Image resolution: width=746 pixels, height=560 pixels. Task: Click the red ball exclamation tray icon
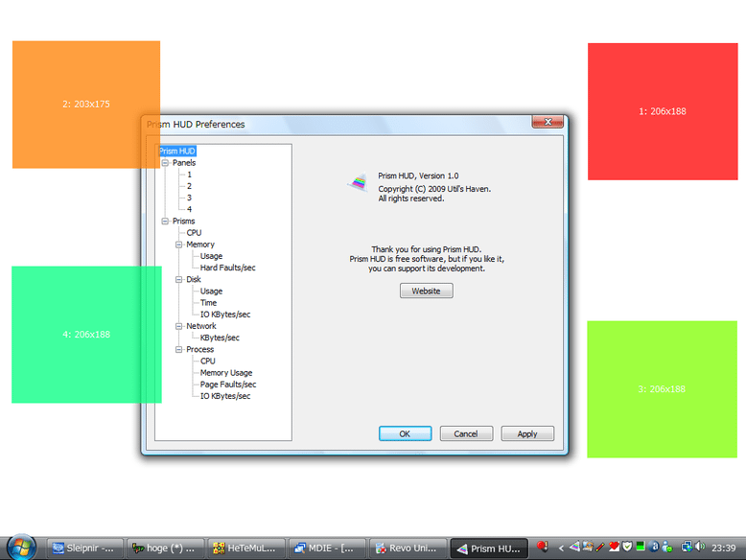543,547
